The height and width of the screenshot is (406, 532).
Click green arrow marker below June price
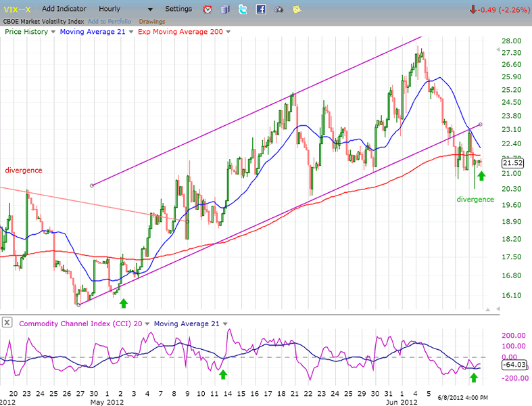click(x=481, y=176)
